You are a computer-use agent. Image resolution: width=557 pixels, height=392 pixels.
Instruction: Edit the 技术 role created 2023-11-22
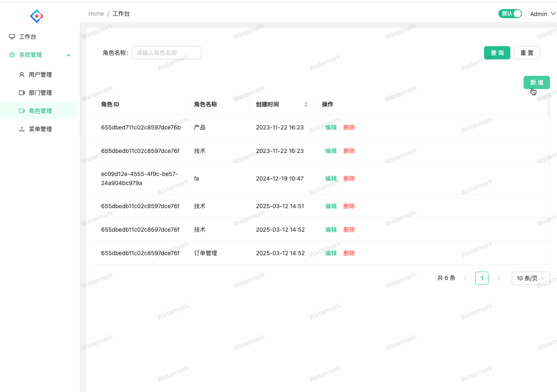click(x=331, y=151)
